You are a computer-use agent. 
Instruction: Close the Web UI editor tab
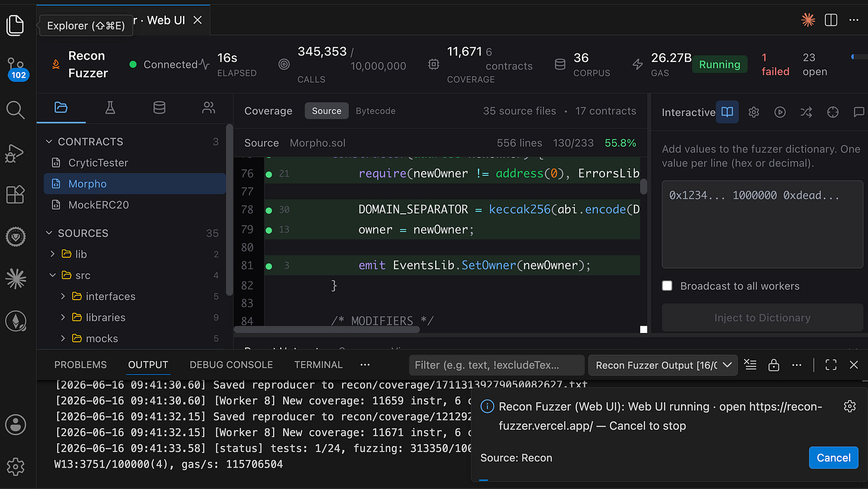tap(198, 20)
